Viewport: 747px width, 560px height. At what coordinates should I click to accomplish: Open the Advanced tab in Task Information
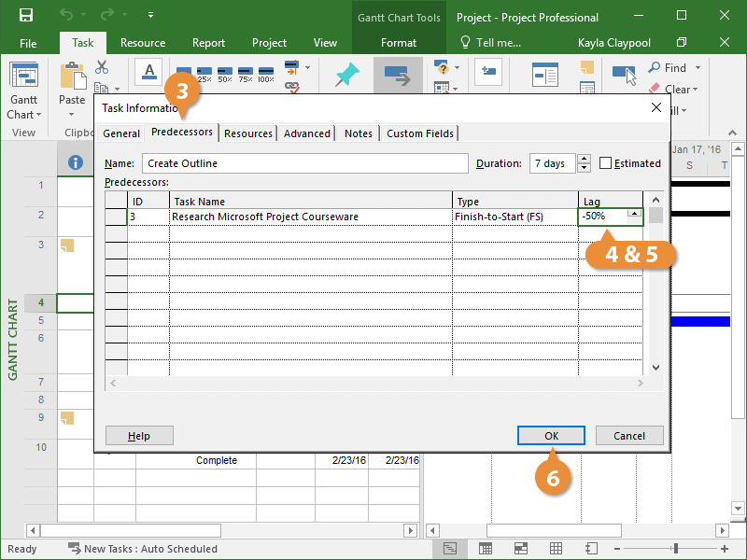(307, 133)
